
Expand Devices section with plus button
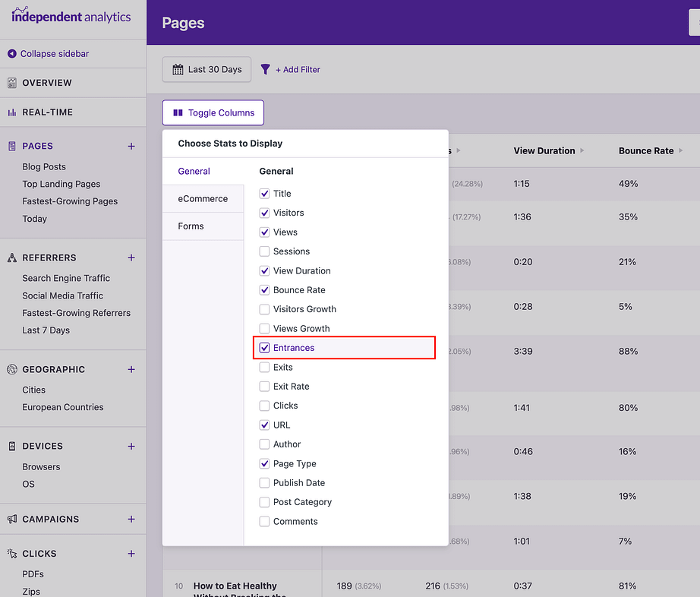coord(131,447)
